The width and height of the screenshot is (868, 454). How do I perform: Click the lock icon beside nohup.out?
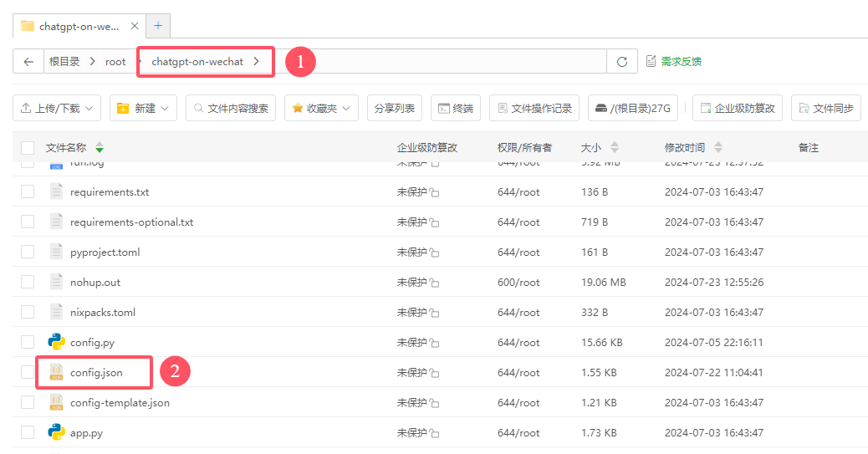point(435,283)
